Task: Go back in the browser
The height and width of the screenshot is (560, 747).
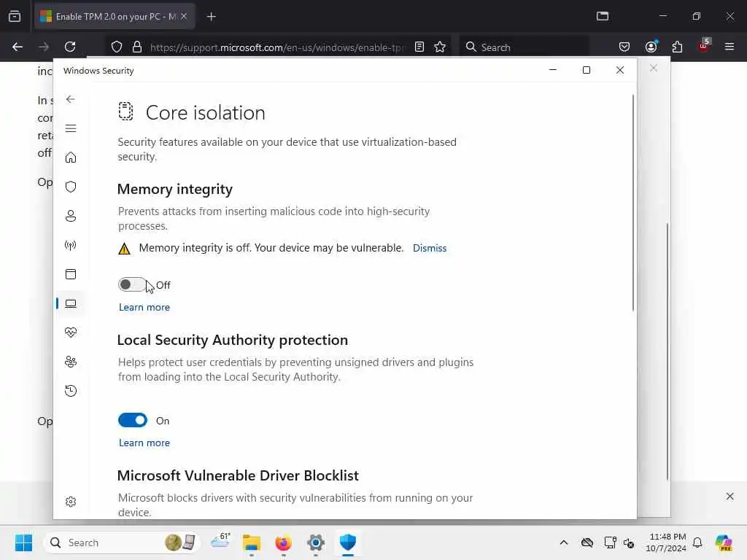Action: point(18,47)
